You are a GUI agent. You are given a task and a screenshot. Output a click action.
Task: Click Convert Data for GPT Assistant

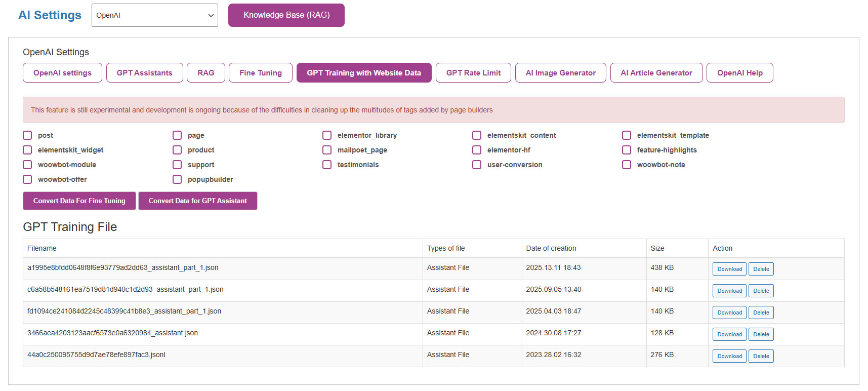(197, 201)
